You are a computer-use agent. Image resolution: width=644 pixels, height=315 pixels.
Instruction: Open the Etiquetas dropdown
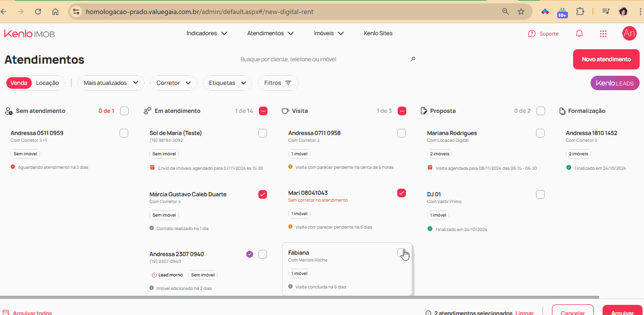coord(228,83)
